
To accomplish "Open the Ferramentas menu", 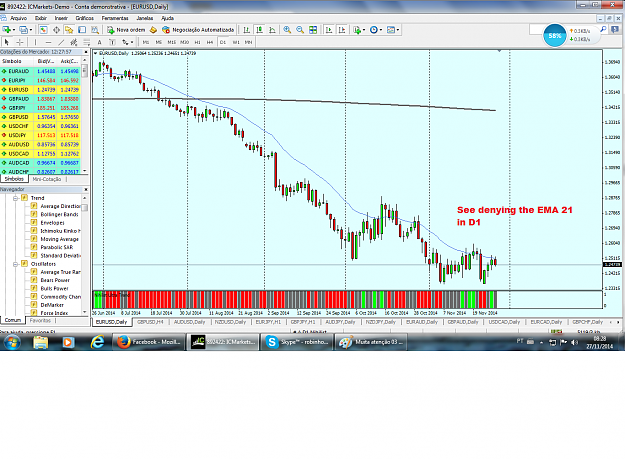I will click(x=115, y=18).
